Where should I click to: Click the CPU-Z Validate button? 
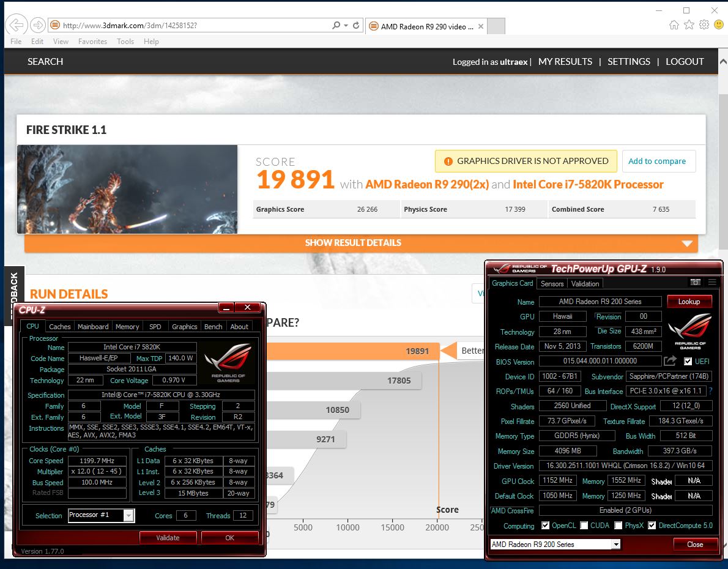click(x=168, y=537)
